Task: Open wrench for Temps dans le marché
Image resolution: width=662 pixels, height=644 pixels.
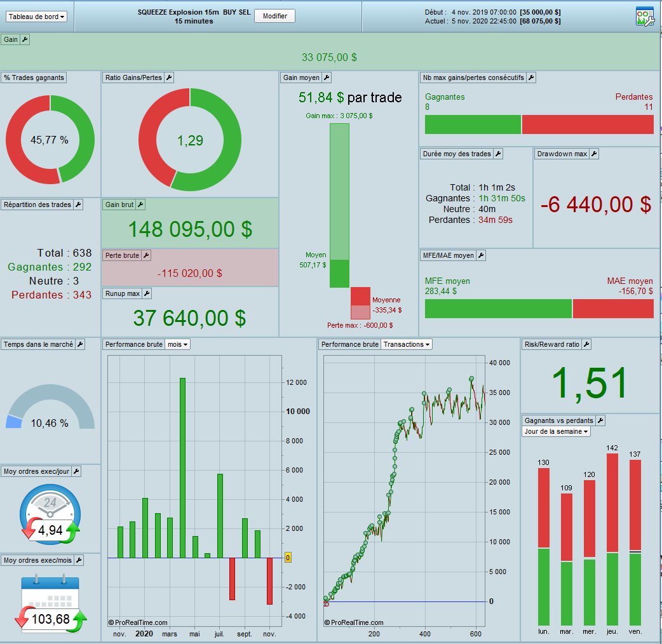Action: [x=80, y=344]
